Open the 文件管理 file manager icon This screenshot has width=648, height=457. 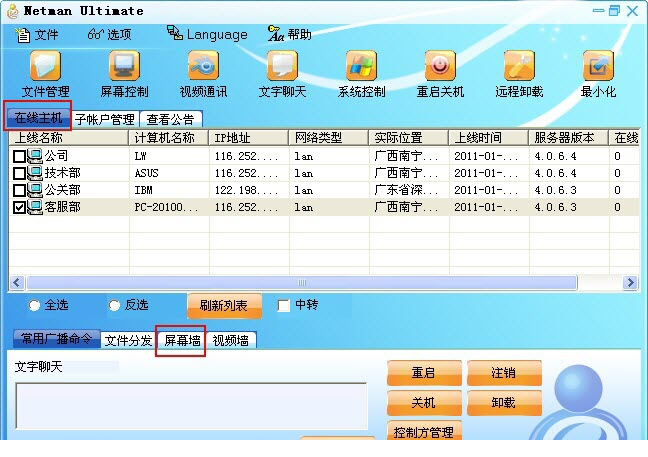pos(45,65)
